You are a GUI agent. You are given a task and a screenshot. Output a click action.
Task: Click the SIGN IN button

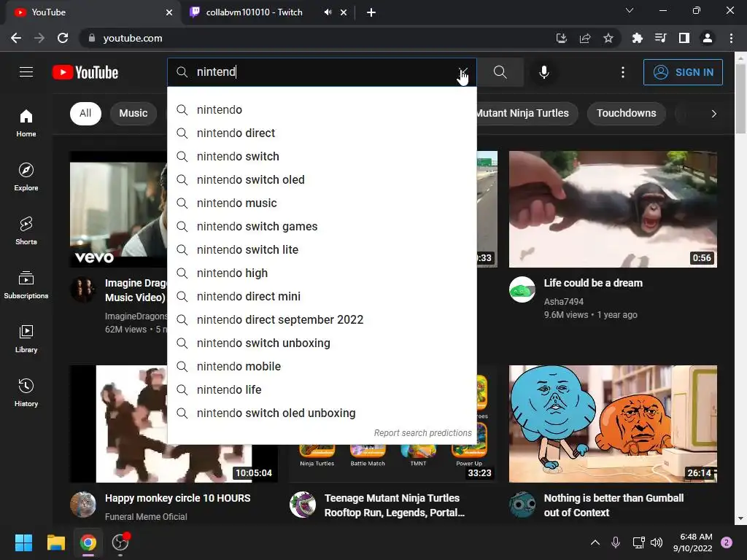(x=683, y=72)
